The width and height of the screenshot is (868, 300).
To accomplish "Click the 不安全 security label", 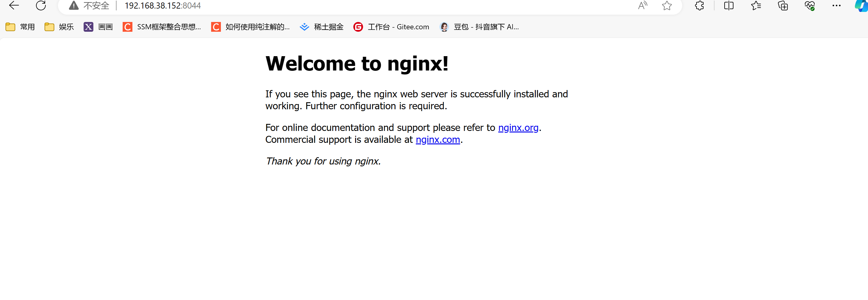I will pyautogui.click(x=96, y=6).
